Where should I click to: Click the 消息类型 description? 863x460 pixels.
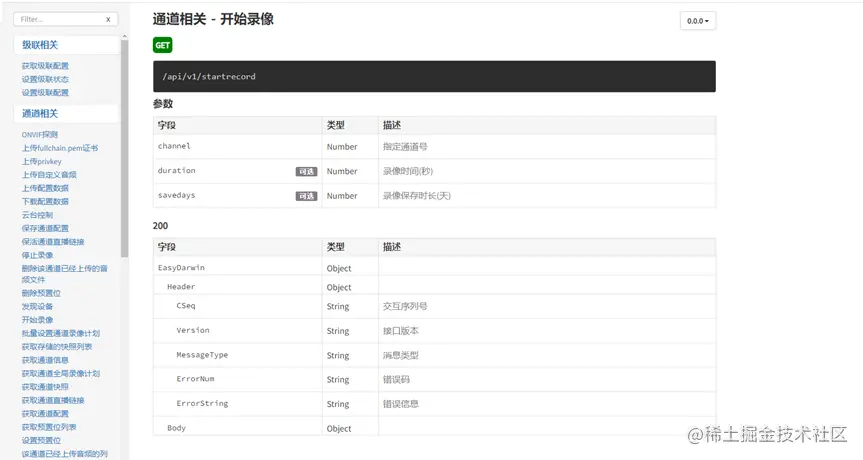[x=401, y=355]
